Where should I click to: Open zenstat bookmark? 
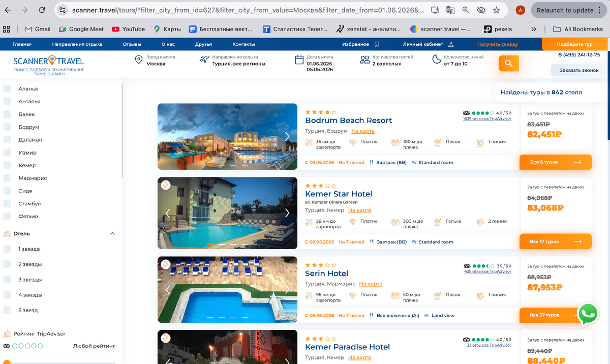368,29
